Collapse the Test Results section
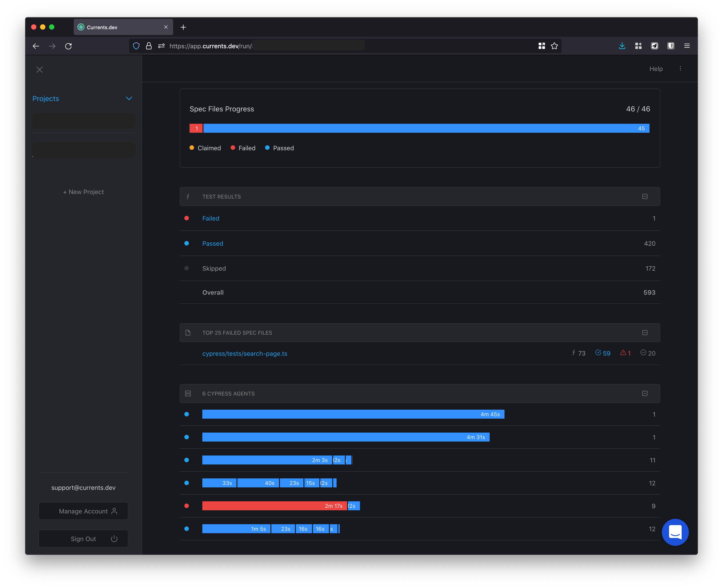The width and height of the screenshot is (723, 588). (x=645, y=197)
